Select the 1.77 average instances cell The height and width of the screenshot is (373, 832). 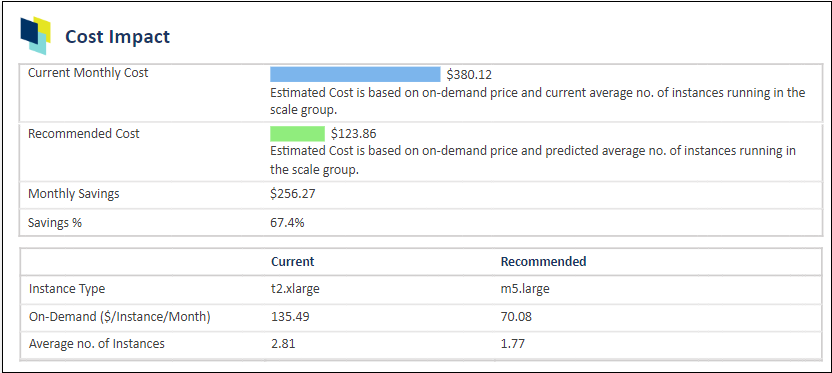513,344
